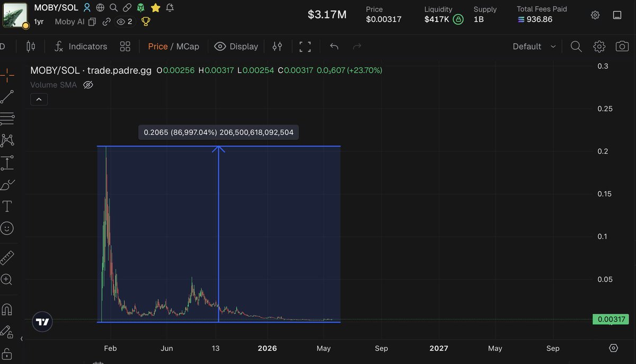Image resolution: width=636 pixels, height=364 pixels.
Task: Open the watchers eye count
Action: [125, 22]
